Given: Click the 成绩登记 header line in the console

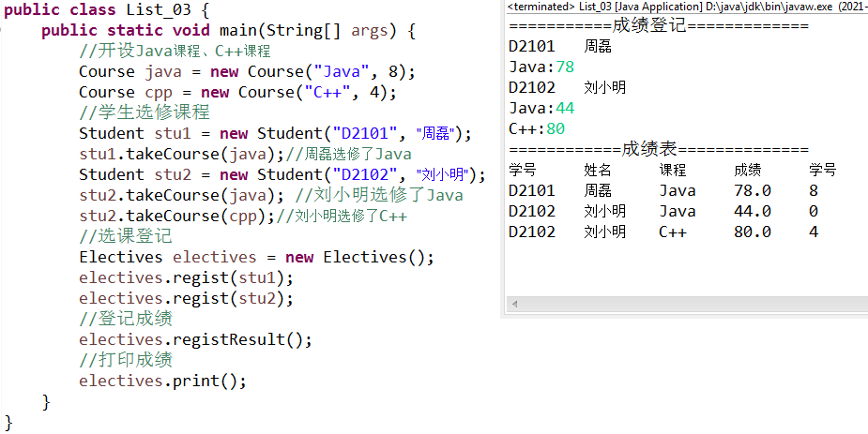Looking at the screenshot, I should click(659, 25).
